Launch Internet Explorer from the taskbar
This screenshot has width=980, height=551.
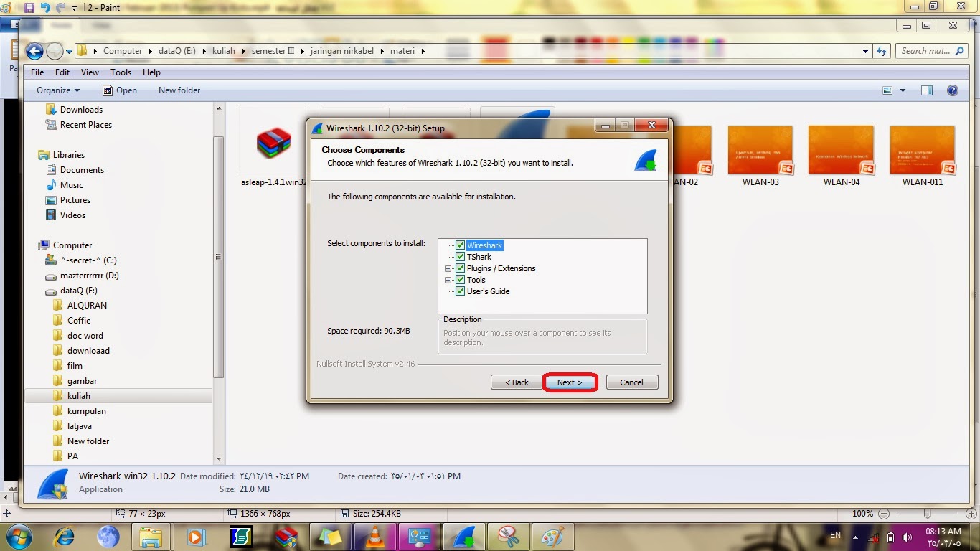(63, 537)
